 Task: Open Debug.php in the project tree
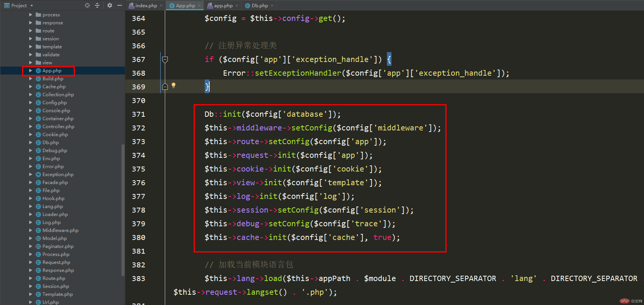(x=55, y=151)
